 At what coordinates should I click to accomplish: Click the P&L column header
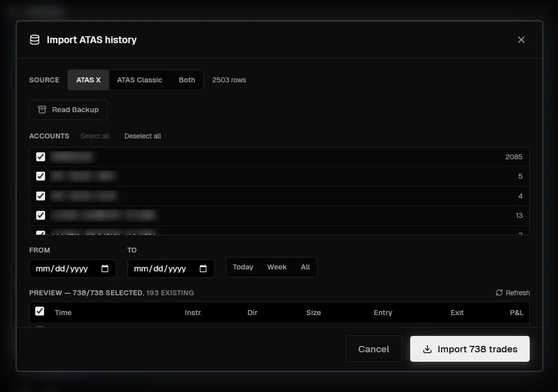click(516, 313)
